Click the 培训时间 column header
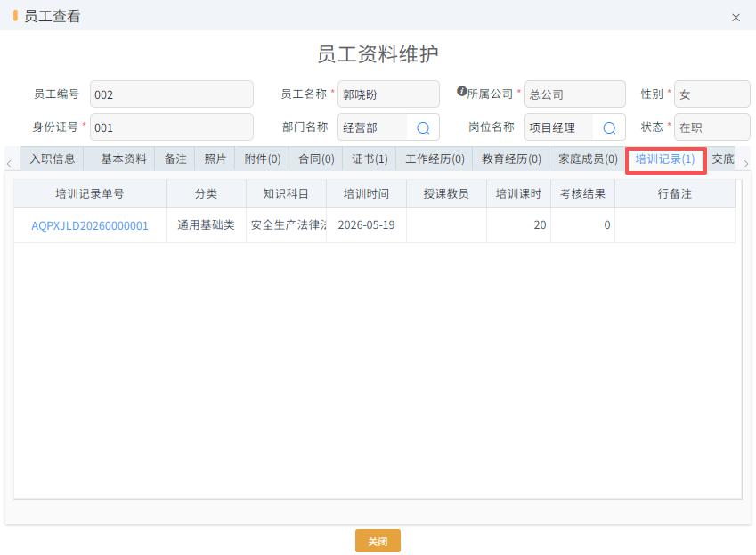 pyautogui.click(x=367, y=194)
